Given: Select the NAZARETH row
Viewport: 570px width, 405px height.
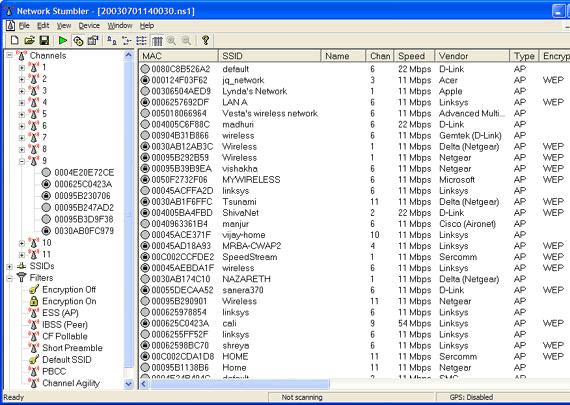Looking at the screenshot, I should pos(355,279).
